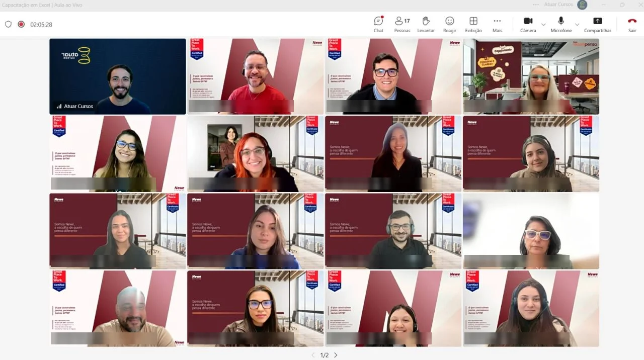
Task: Open the title bar three-dots menu
Action: tap(536, 5)
